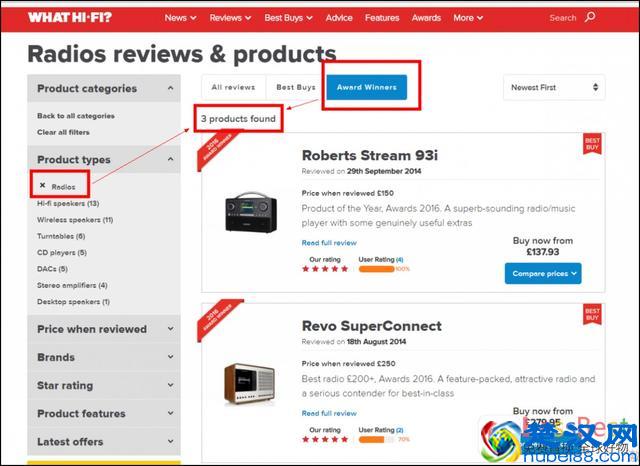This screenshot has width=640, height=466.
Task: Expand the Star rating filter section
Action: [103, 385]
